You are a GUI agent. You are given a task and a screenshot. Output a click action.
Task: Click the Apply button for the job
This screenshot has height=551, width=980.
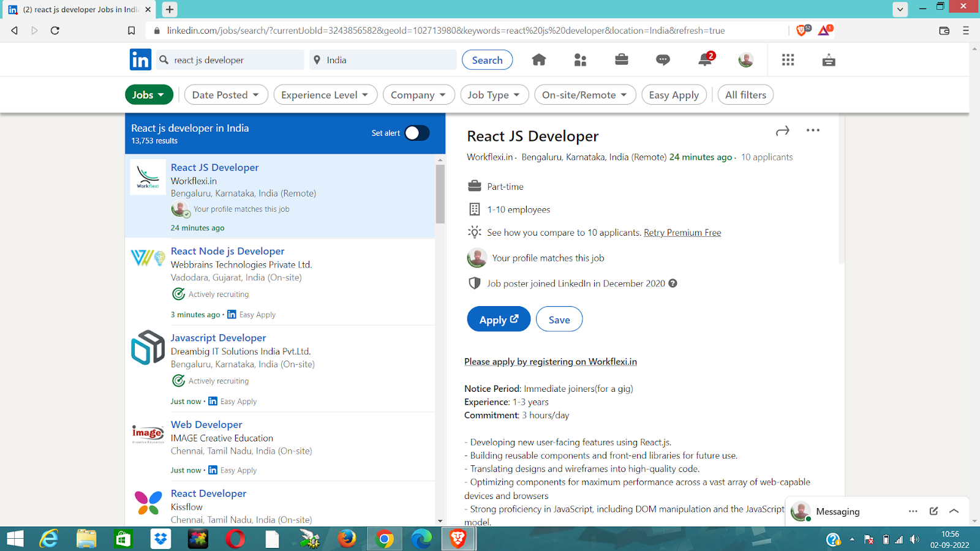click(x=499, y=319)
